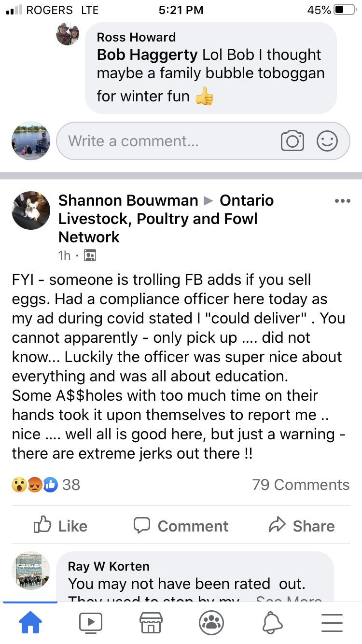
Task: Open the emoji picker in comment box
Action: 327,141
